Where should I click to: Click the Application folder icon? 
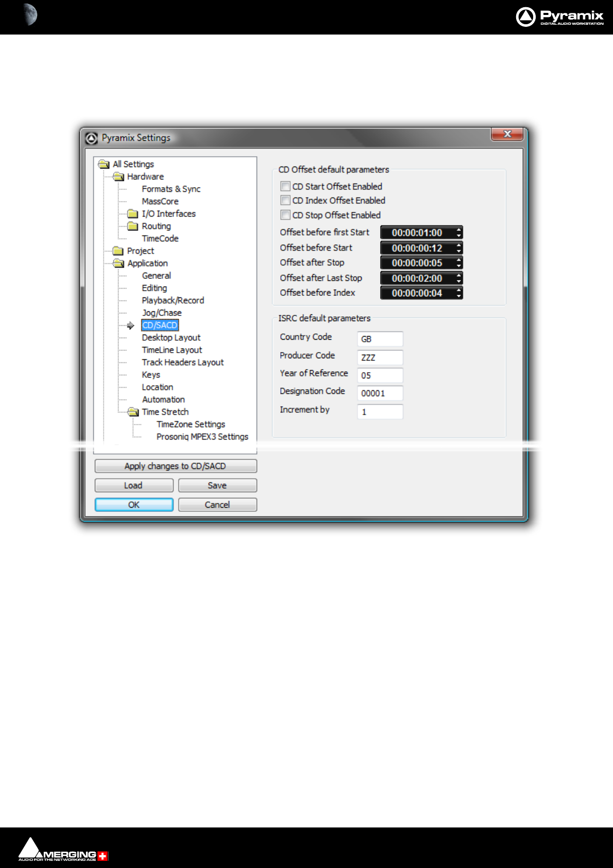pyautogui.click(x=118, y=263)
